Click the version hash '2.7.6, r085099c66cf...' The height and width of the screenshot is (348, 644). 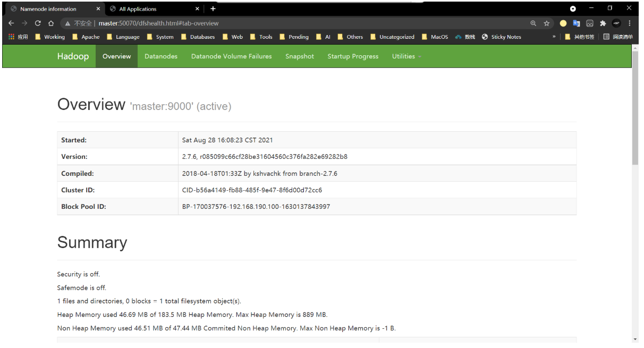coord(265,157)
